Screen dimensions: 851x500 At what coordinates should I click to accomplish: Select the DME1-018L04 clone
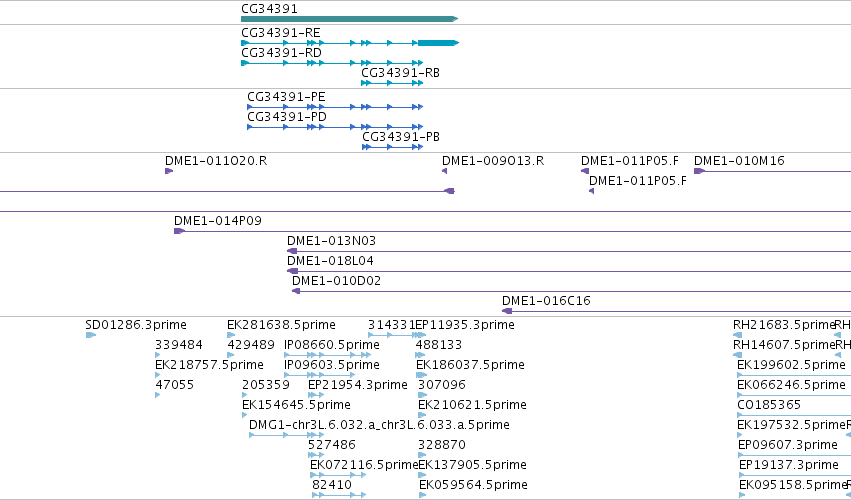(569, 271)
